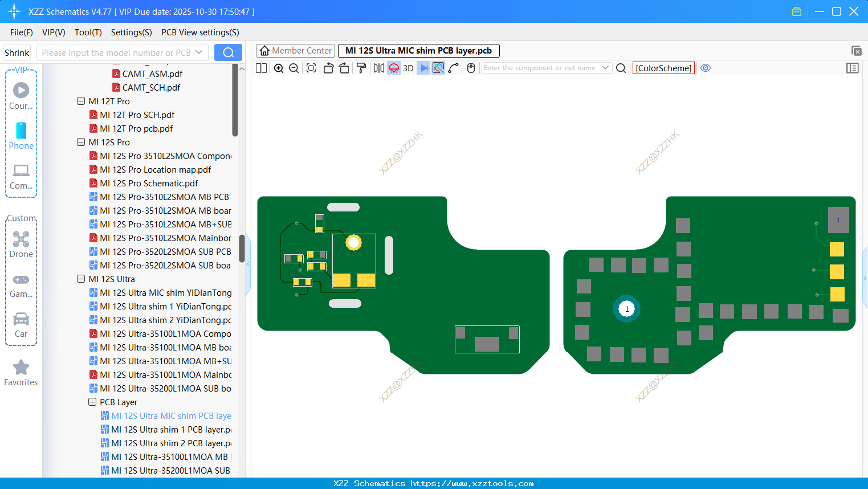The height and width of the screenshot is (489, 868).
Task: Click the mouse settings icon
Action: point(471,68)
